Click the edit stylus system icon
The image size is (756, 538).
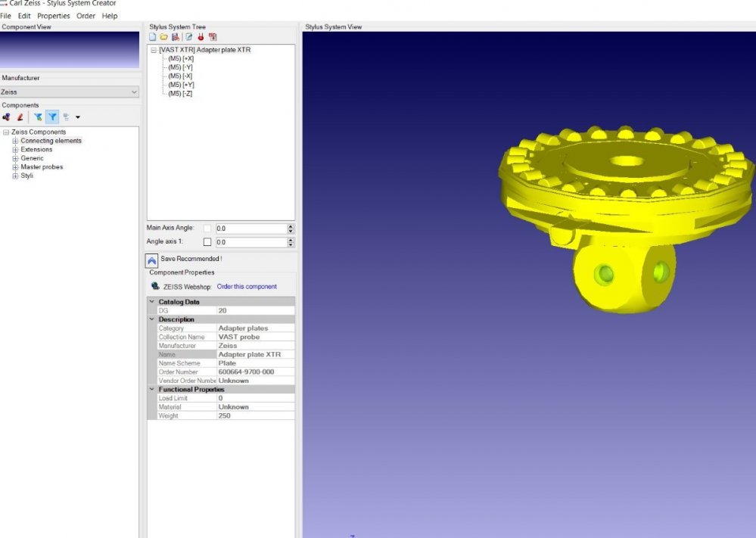(188, 36)
